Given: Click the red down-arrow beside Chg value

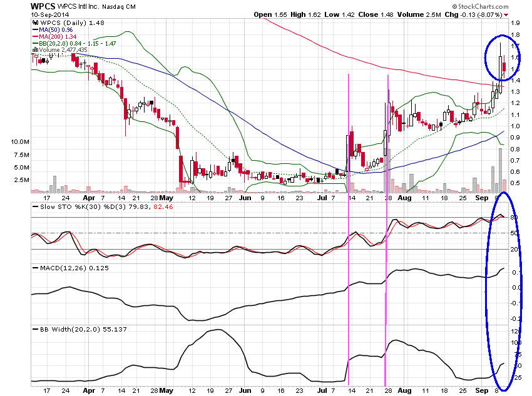Looking at the screenshot, I should click(x=506, y=15).
